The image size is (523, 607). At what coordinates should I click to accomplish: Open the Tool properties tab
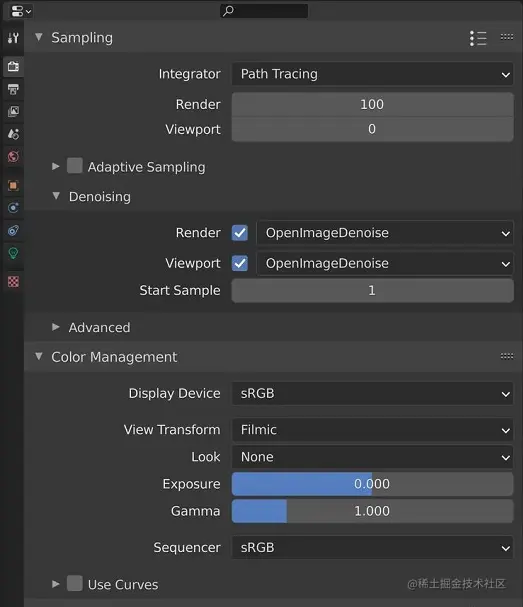pyautogui.click(x=13, y=38)
